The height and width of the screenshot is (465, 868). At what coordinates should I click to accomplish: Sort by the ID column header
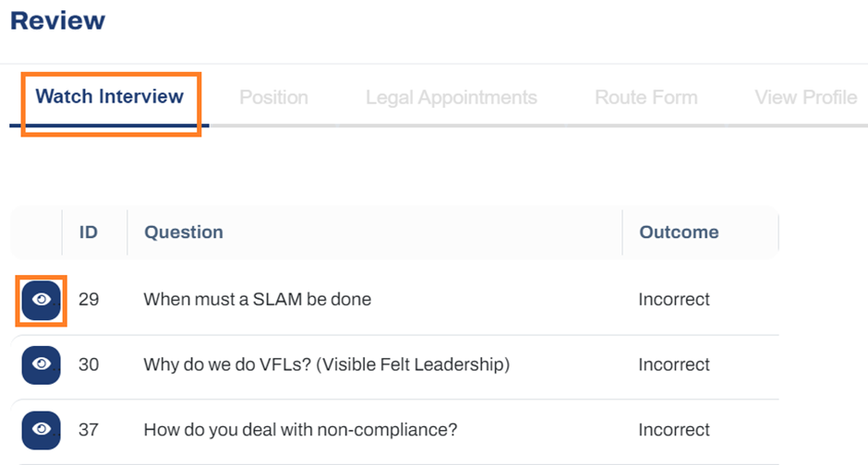[88, 232]
